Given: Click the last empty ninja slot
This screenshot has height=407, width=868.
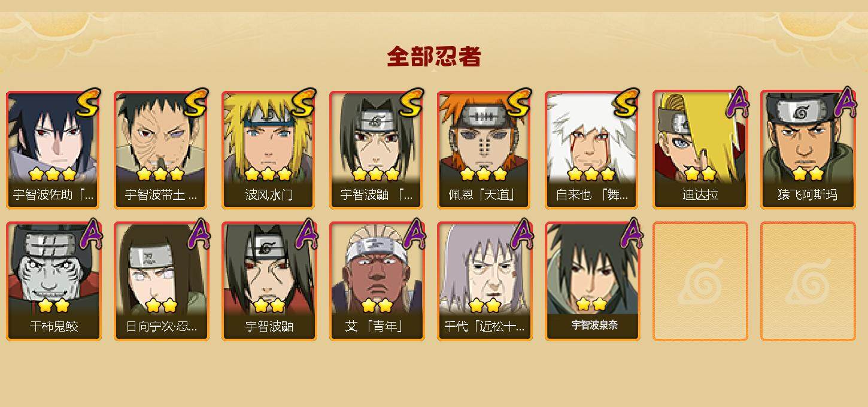Looking at the screenshot, I should pos(808,281).
